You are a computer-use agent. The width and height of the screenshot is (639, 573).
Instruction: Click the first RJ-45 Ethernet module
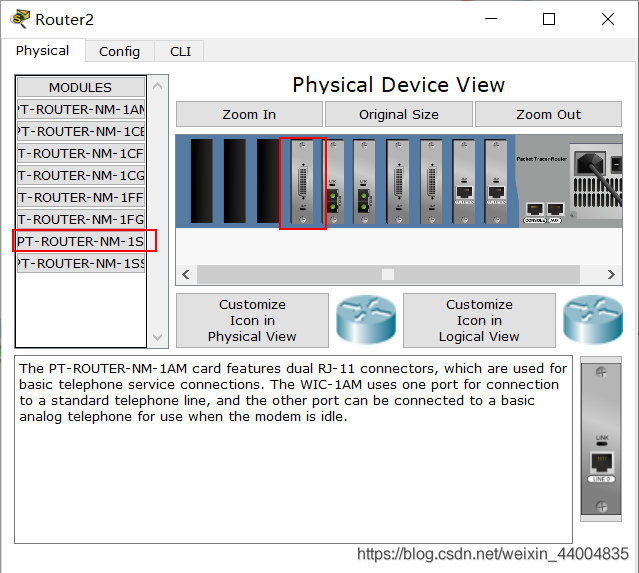click(464, 182)
